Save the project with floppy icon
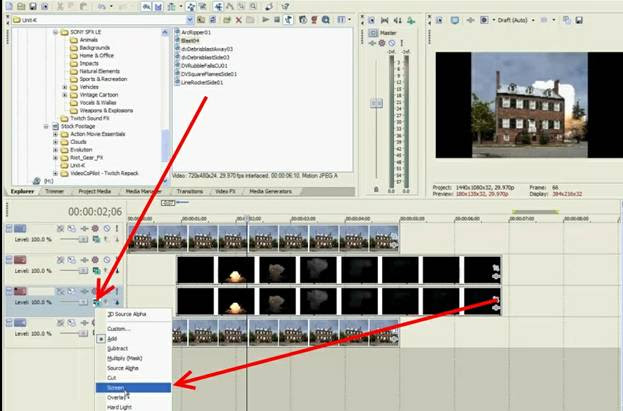 [x=33, y=6]
